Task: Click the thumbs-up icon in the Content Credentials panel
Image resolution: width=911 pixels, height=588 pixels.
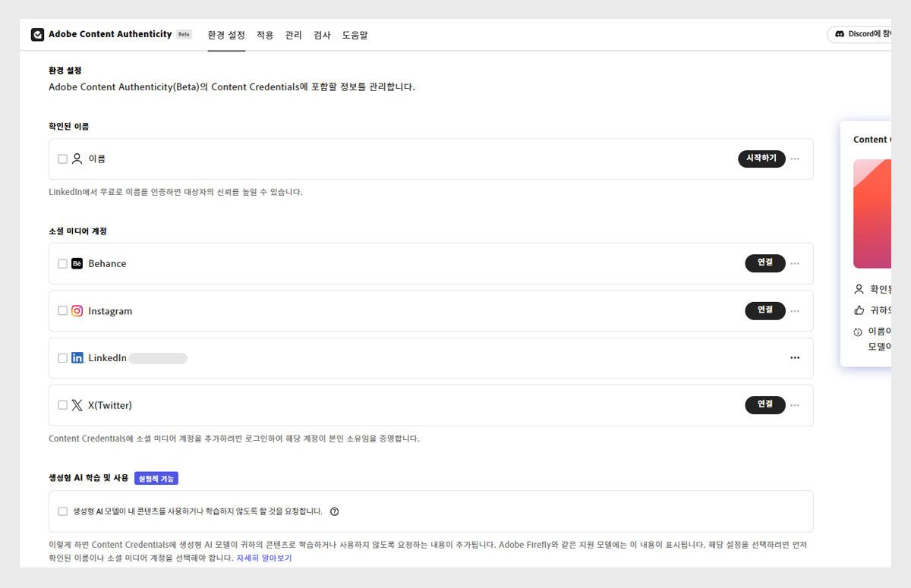Action: pos(859,310)
